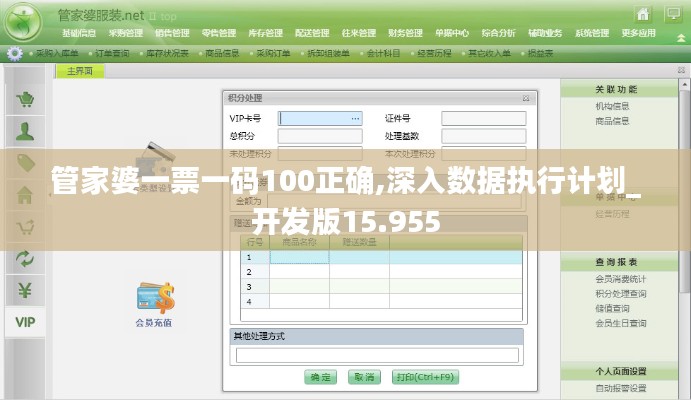Open the 综合分析 menu
The width and height of the screenshot is (691, 400).
click(x=498, y=33)
